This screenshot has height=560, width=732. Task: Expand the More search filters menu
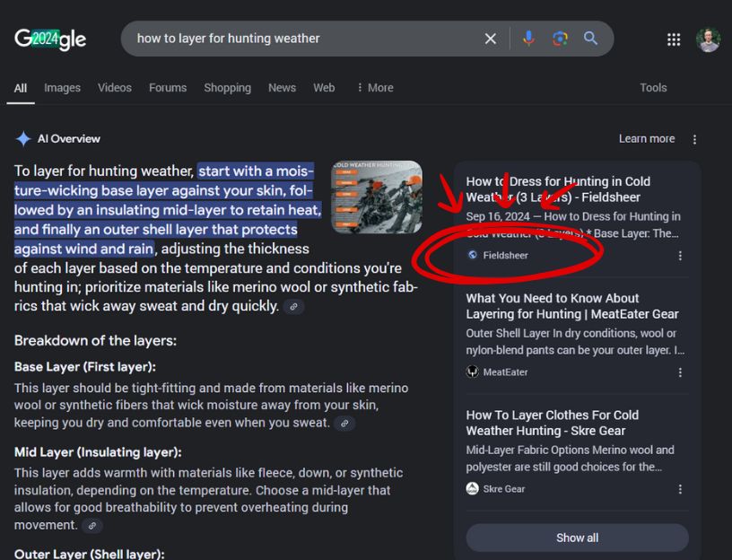pyautogui.click(x=375, y=88)
